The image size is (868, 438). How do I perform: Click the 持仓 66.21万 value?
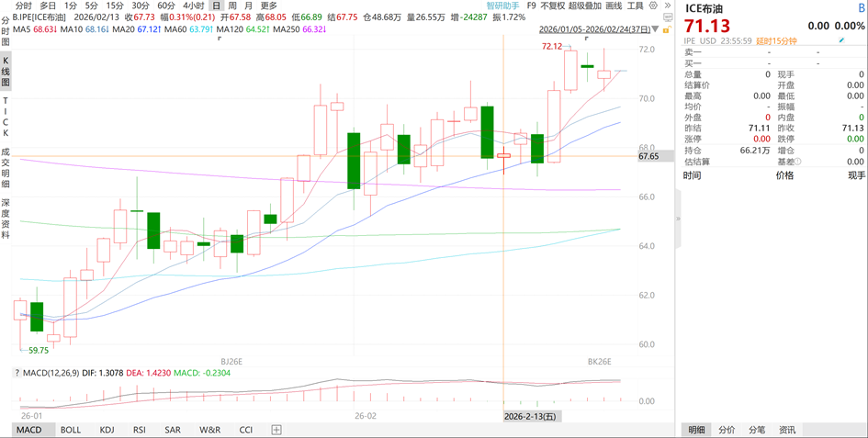pyautogui.click(x=754, y=150)
